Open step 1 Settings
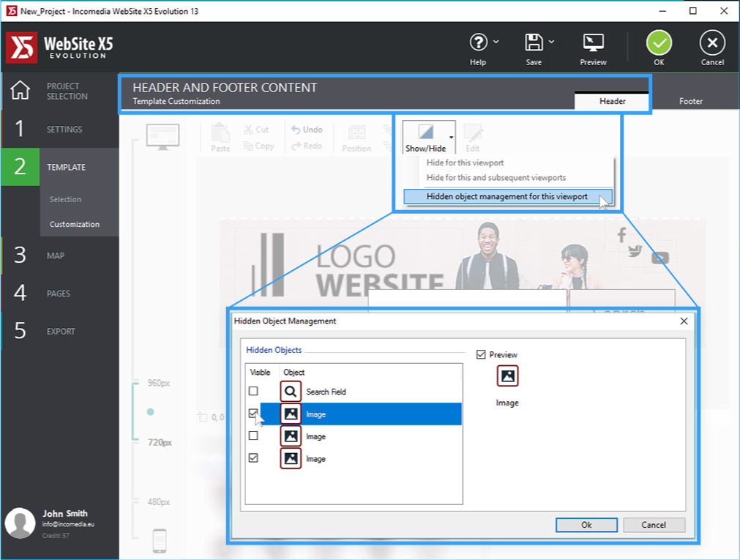Viewport: 740px width, 560px height. point(59,129)
